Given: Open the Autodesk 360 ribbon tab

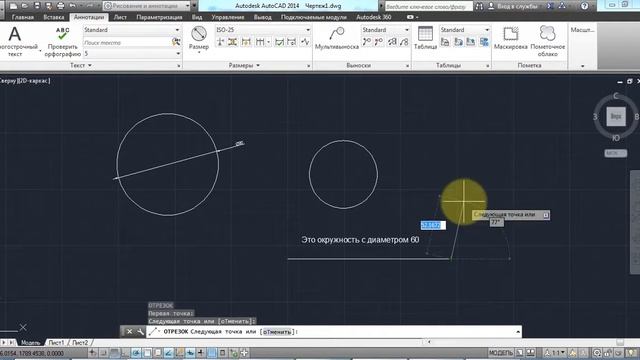Looking at the screenshot, I should (x=373, y=17).
